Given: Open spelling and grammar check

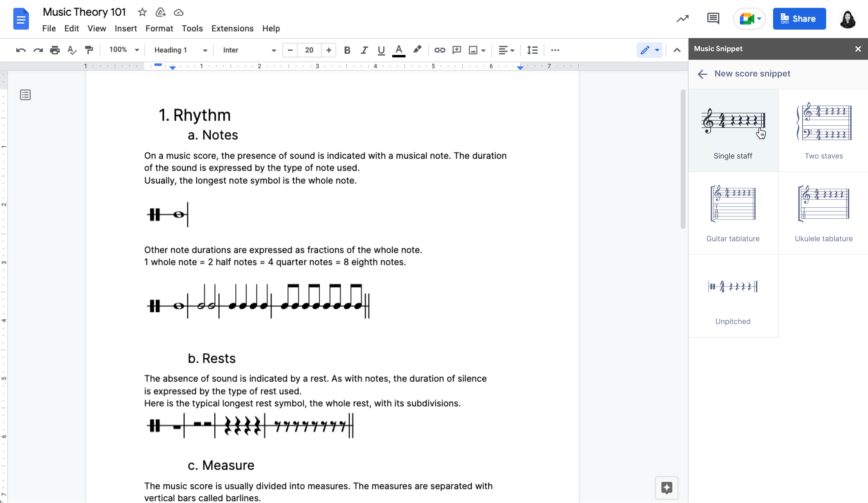Looking at the screenshot, I should 72,50.
